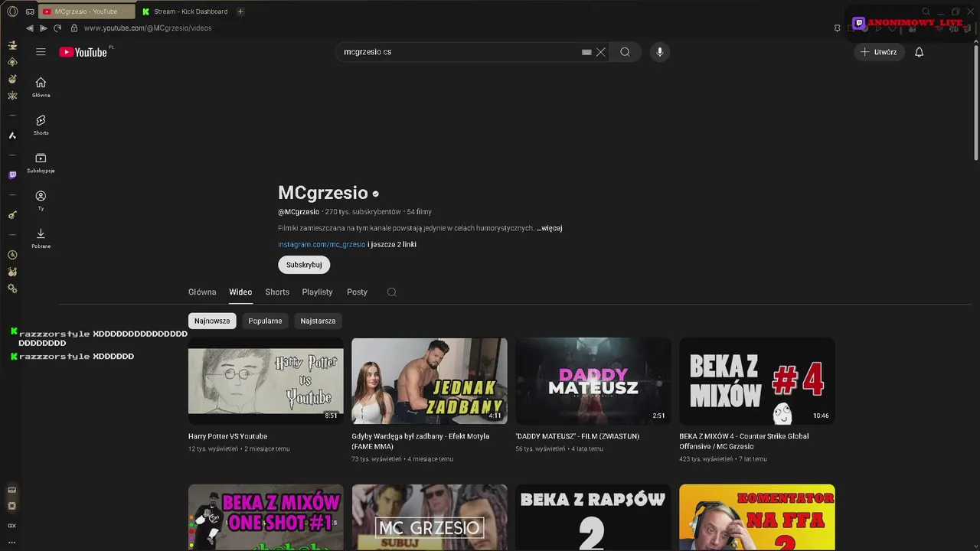Go forward with browser forward arrow

(x=44, y=28)
